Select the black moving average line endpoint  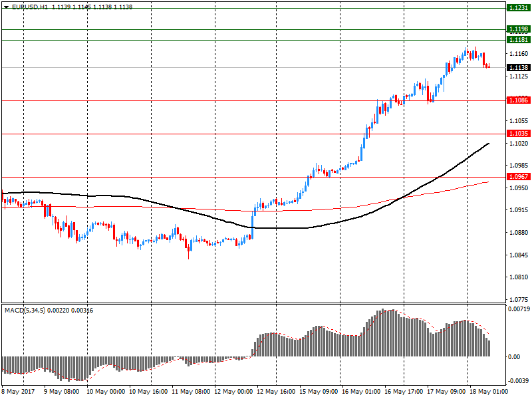(488, 144)
